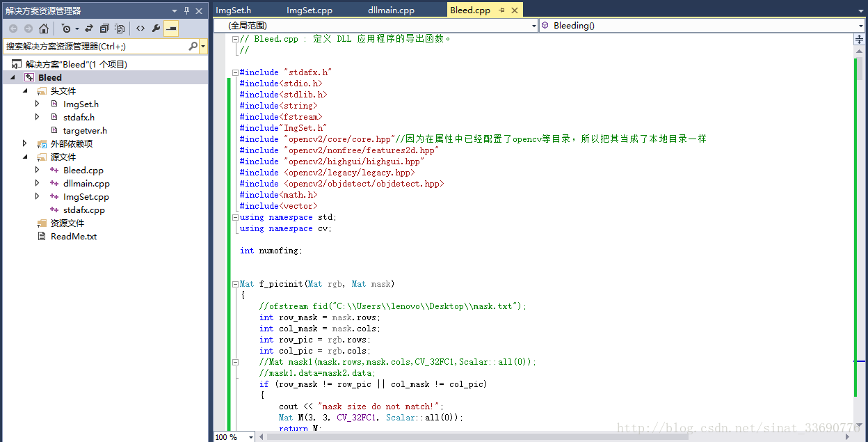Expand the Bleed.cpp tree node
The width and height of the screenshot is (868, 442).
38,170
